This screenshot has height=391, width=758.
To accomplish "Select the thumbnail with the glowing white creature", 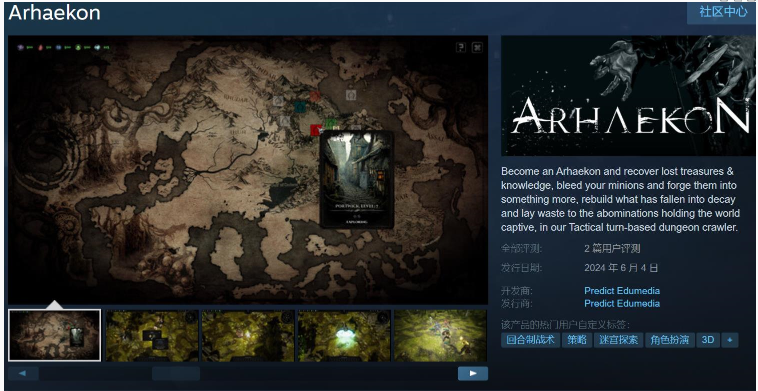I will [344, 335].
